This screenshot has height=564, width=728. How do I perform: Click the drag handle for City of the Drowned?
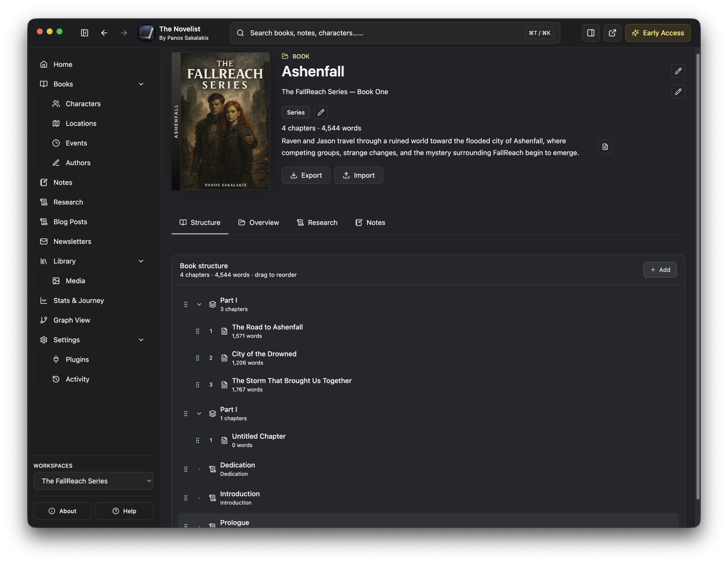point(197,358)
